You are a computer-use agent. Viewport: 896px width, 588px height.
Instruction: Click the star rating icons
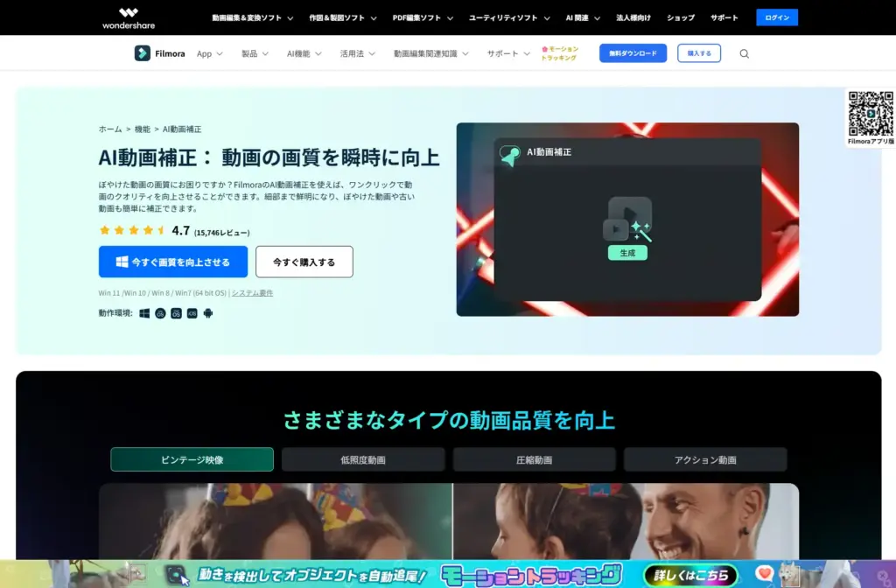pos(133,230)
